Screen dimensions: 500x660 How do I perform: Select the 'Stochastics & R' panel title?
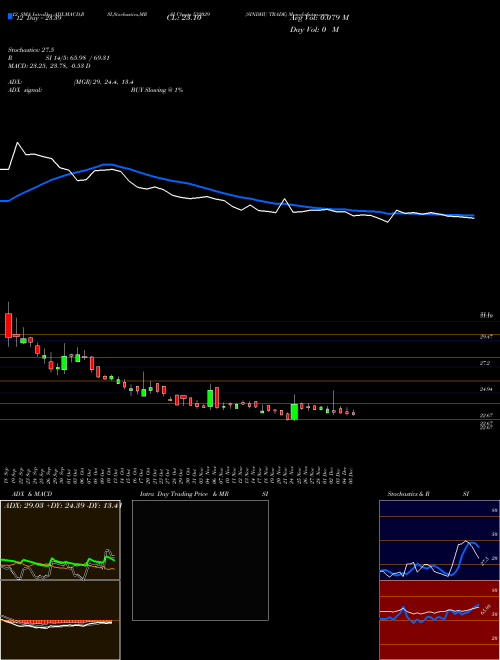pyautogui.click(x=409, y=494)
